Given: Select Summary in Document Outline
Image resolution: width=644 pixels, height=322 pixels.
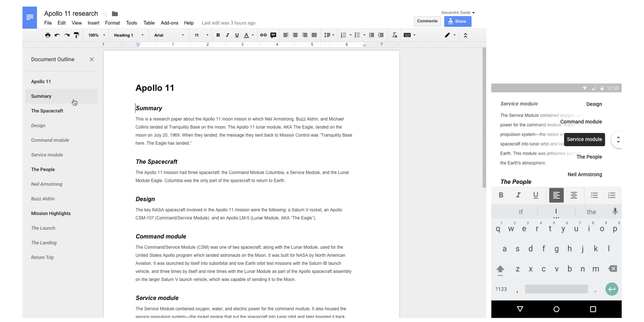Looking at the screenshot, I should coord(41,96).
